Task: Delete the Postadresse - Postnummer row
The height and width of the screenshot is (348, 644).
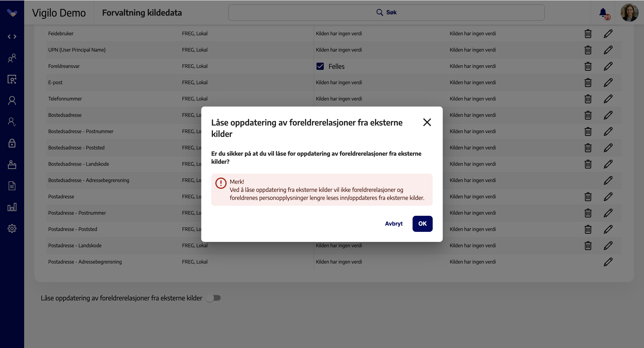Action: tap(588, 213)
